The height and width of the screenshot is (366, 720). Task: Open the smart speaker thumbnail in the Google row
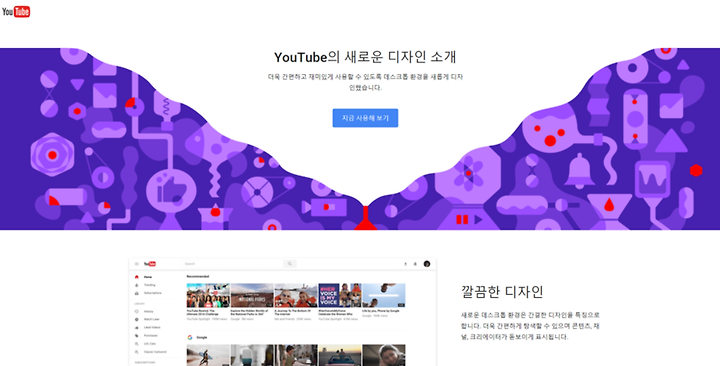(252, 355)
